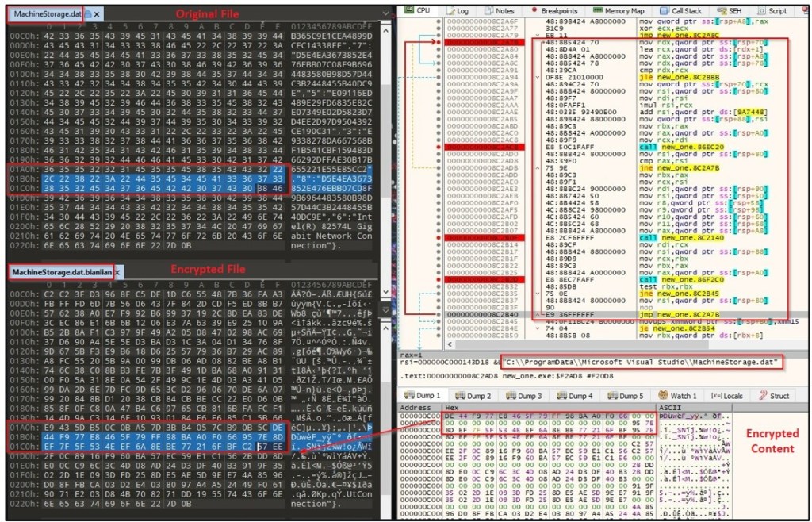Image resolution: width=812 pixels, height=522 pixels.
Task: Open the Struct tab
Action: pyautogui.click(x=779, y=395)
